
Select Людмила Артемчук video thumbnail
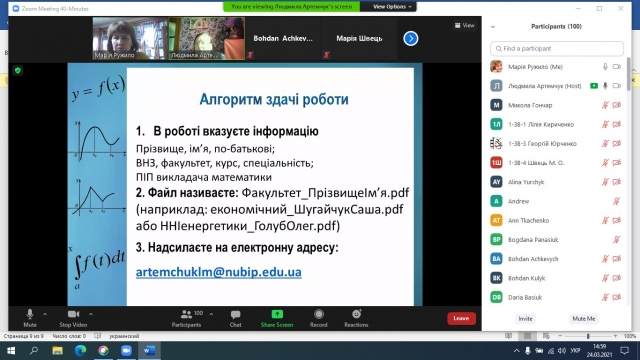click(x=207, y=38)
